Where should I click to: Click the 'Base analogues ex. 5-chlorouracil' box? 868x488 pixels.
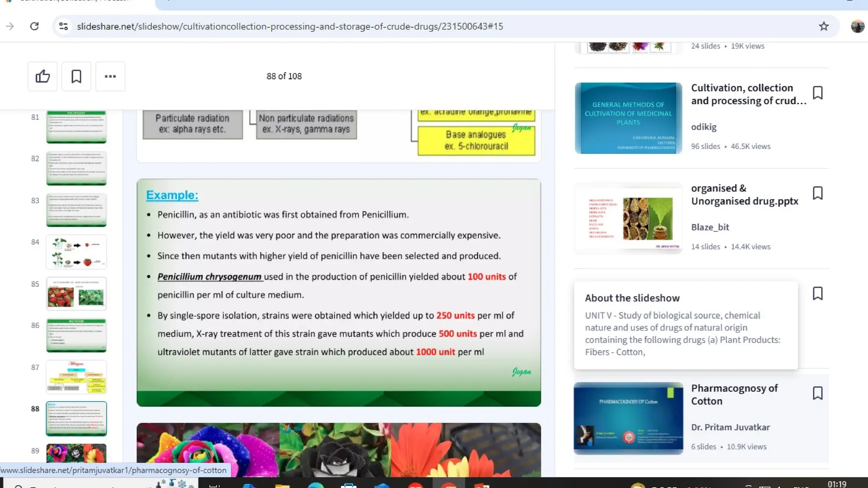tap(476, 141)
